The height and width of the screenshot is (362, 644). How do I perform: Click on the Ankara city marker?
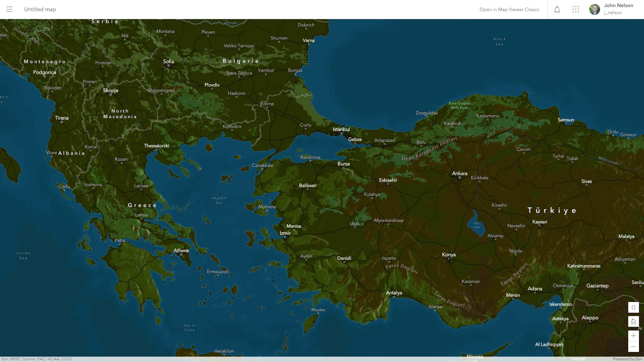pos(460,177)
